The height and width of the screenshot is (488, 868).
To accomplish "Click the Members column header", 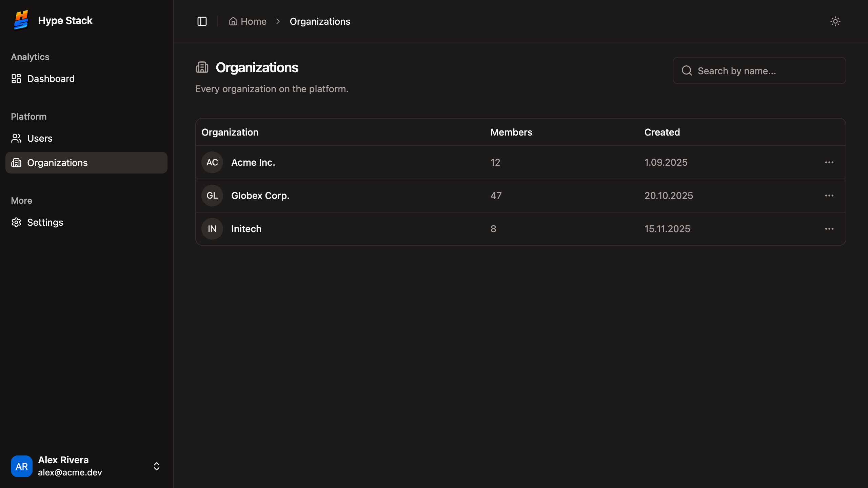I will [x=511, y=132].
